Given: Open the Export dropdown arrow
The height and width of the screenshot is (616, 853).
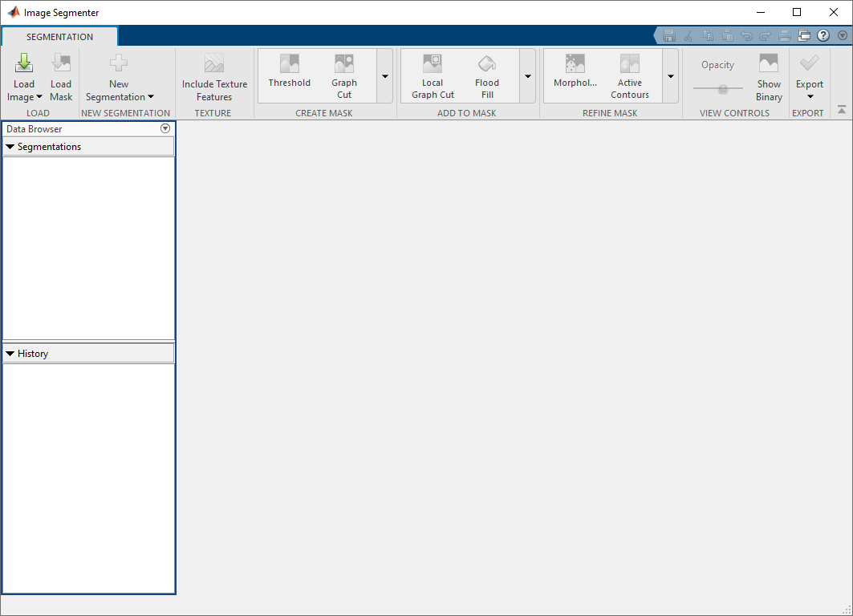Looking at the screenshot, I should (810, 97).
